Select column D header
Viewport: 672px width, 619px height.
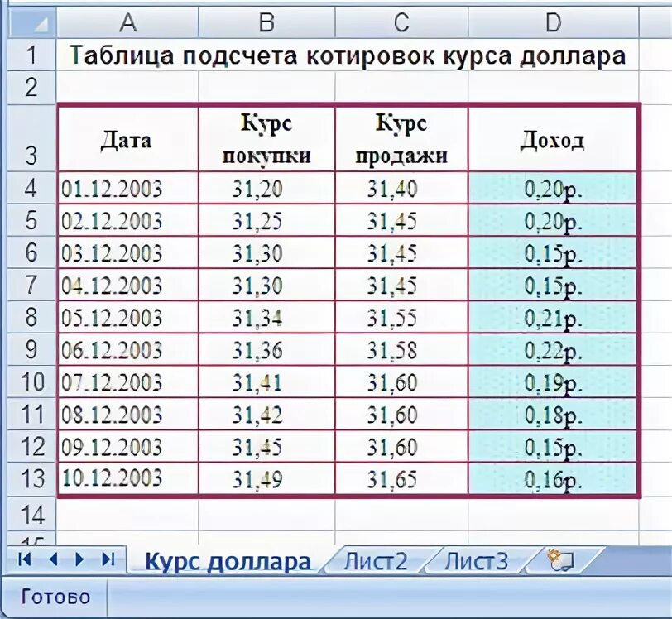(x=554, y=22)
